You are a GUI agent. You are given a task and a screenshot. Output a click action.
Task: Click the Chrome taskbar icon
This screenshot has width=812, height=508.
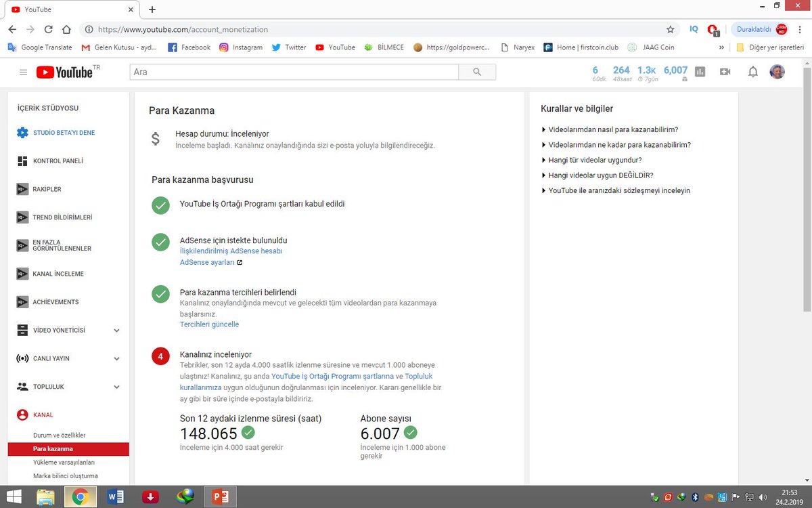click(80, 496)
